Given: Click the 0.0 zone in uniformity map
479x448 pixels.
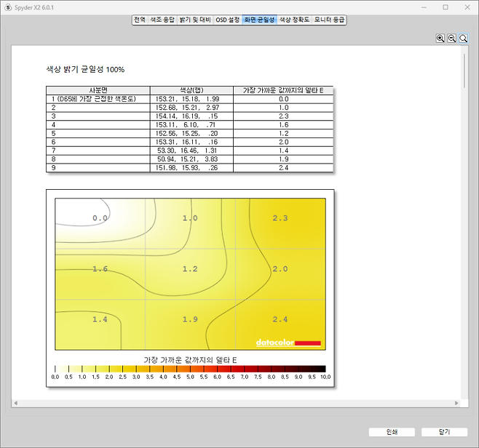Looking at the screenshot, I should [100, 217].
